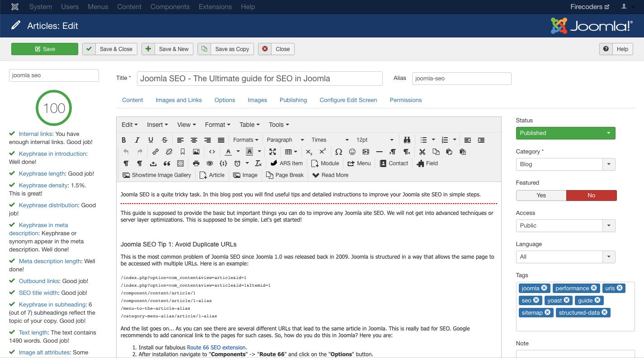The width and height of the screenshot is (644, 358).
Task: Open the Route 66 SEO extension link
Action: point(216,348)
